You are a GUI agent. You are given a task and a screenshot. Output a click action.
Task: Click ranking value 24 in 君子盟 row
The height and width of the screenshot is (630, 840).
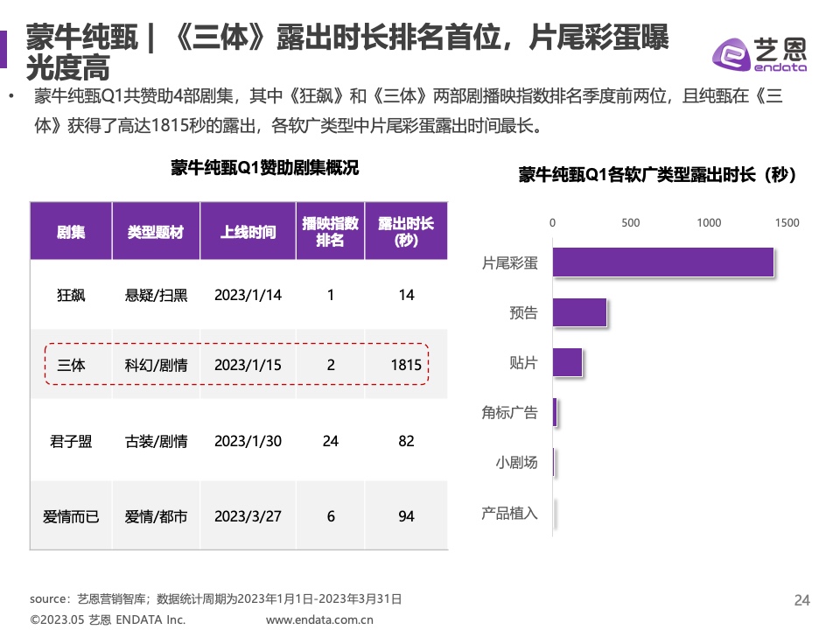click(331, 441)
